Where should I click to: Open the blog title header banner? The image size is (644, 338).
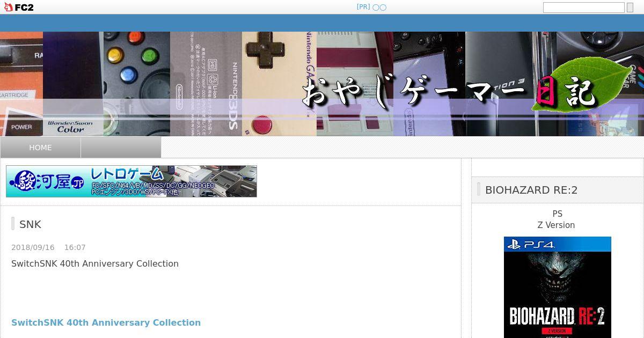pyautogui.click(x=322, y=84)
